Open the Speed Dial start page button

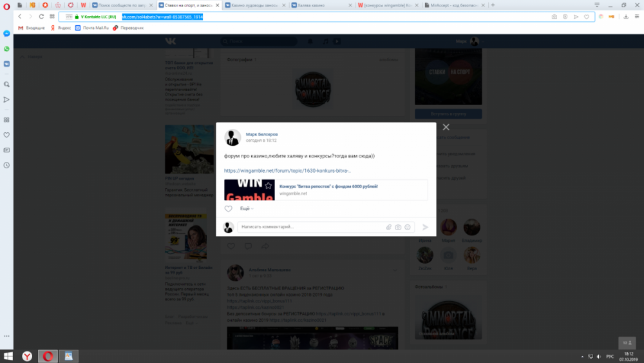pyautogui.click(x=52, y=17)
